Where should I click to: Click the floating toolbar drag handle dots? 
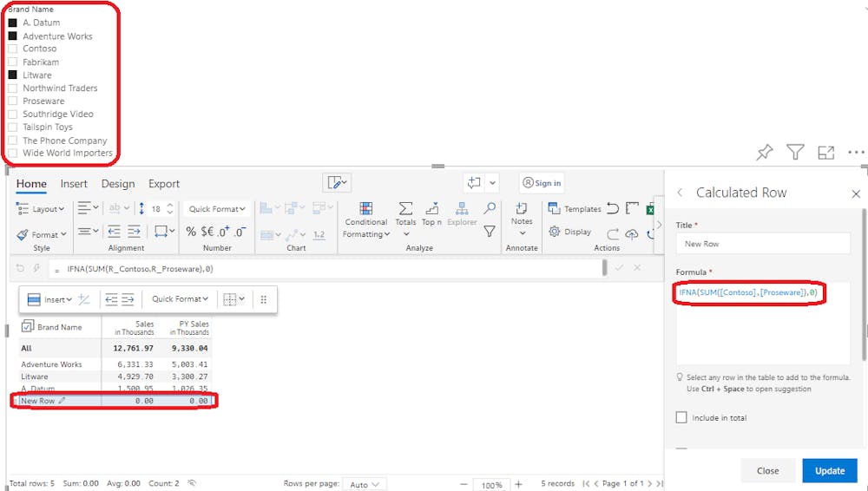pyautogui.click(x=264, y=299)
